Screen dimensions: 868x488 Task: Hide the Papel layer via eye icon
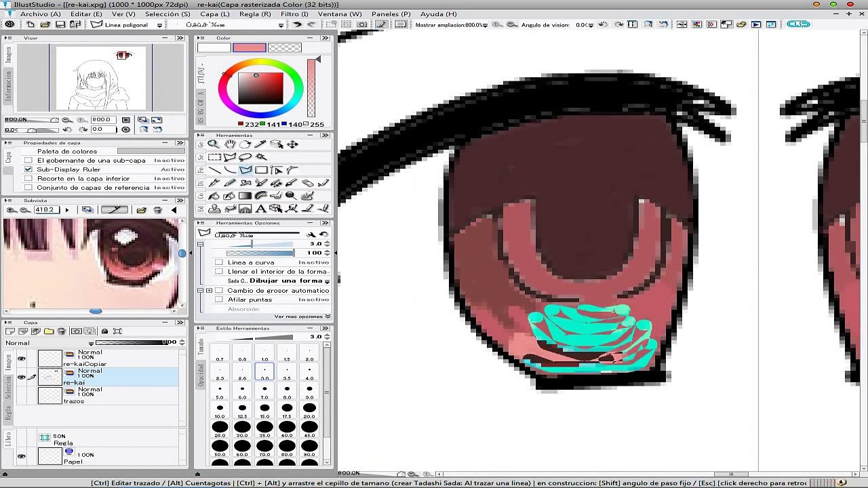[x=22, y=456]
